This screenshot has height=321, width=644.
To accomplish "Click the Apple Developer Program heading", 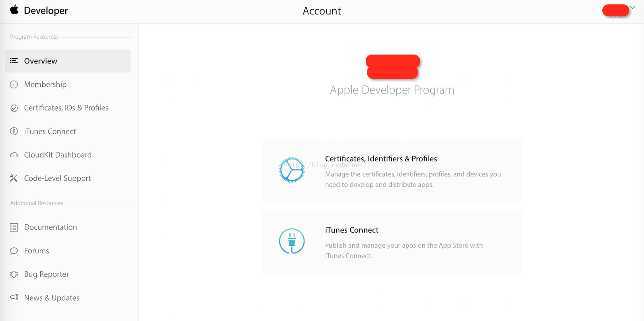I will click(392, 90).
